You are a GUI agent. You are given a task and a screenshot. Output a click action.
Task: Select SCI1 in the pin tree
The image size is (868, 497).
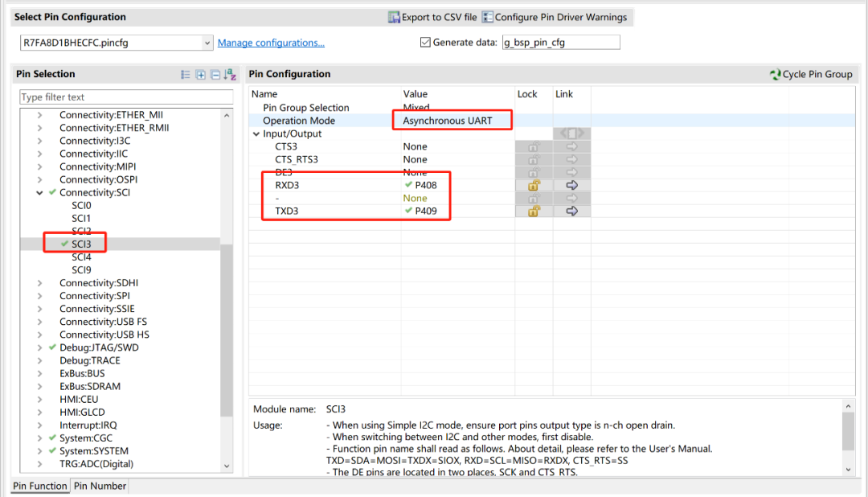[x=81, y=218]
